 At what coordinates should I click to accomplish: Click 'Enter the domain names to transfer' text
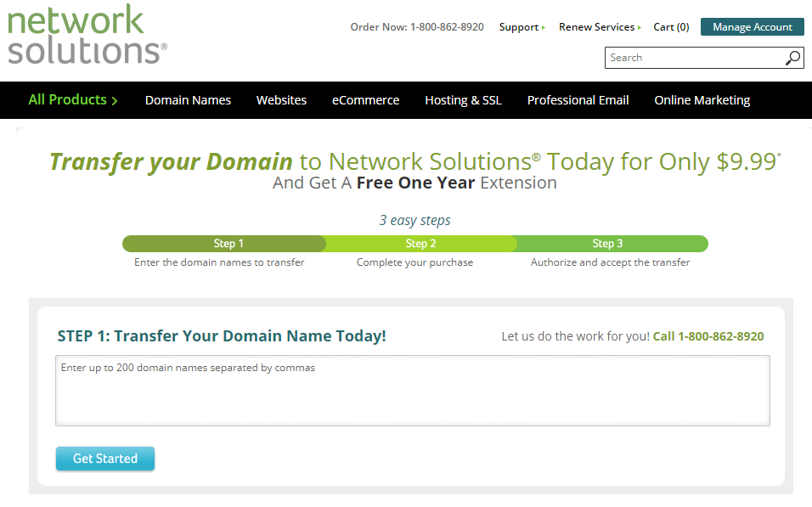[219, 262]
